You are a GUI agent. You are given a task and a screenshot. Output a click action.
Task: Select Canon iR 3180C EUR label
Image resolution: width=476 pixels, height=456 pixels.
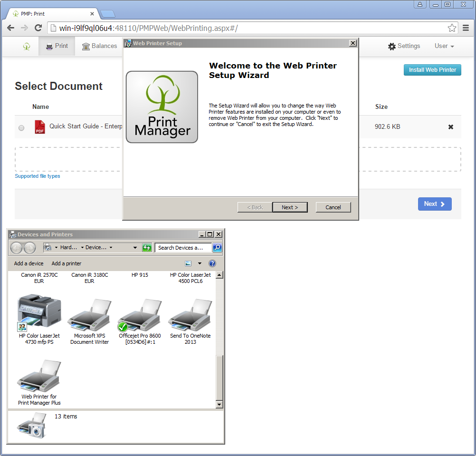pyautogui.click(x=90, y=278)
